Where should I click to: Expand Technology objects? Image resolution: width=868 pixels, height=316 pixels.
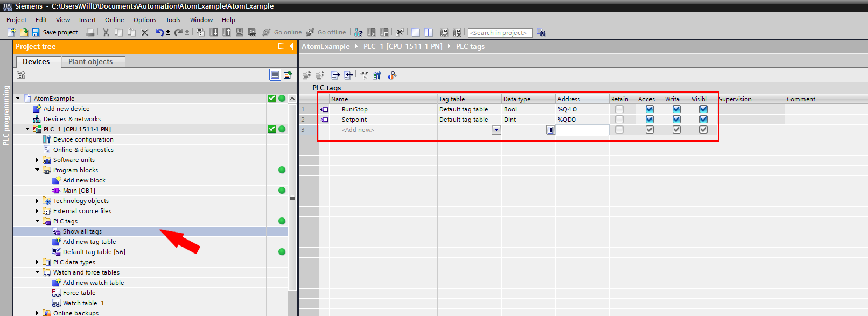(37, 201)
